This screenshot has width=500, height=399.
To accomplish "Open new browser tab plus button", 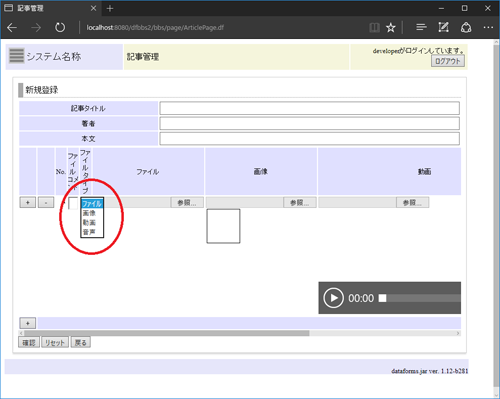I will click(x=110, y=8).
